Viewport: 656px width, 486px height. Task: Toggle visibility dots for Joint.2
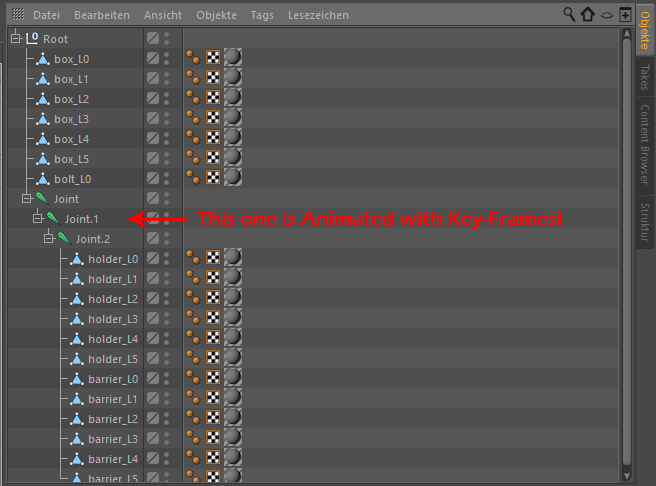pyautogui.click(x=167, y=238)
